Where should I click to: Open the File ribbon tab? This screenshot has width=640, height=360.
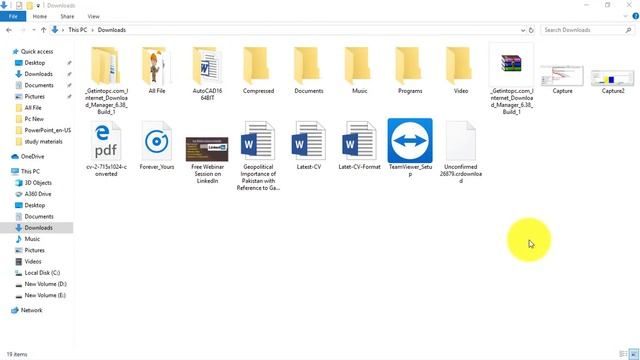13,16
